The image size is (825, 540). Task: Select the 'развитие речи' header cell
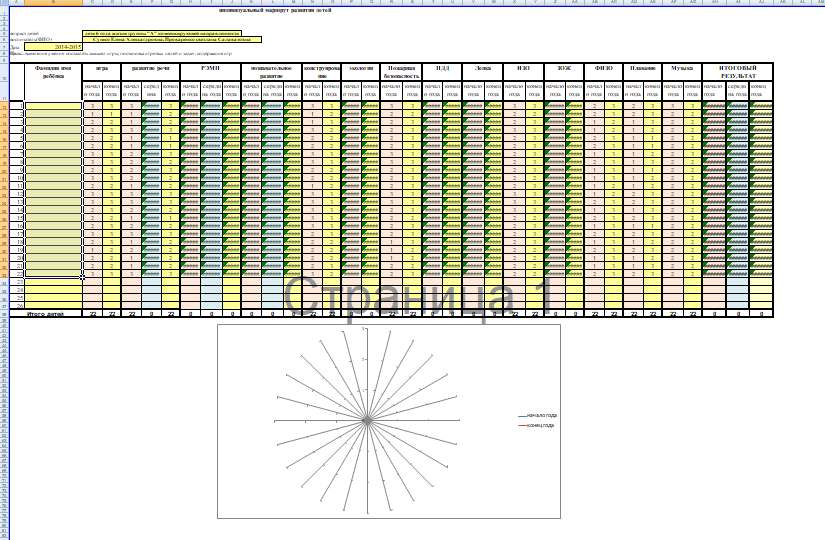click(x=150, y=68)
